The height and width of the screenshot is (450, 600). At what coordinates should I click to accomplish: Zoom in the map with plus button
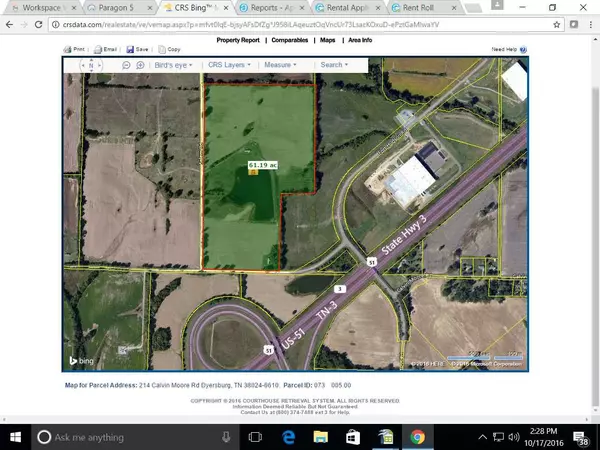point(140,65)
